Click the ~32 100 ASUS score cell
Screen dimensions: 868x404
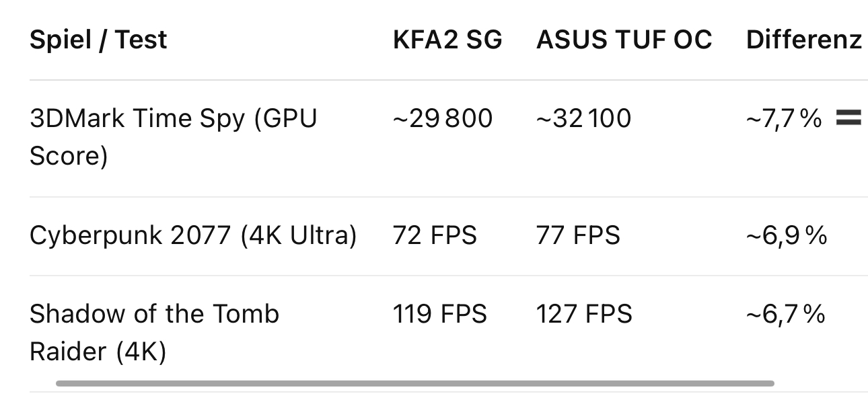[583, 119]
